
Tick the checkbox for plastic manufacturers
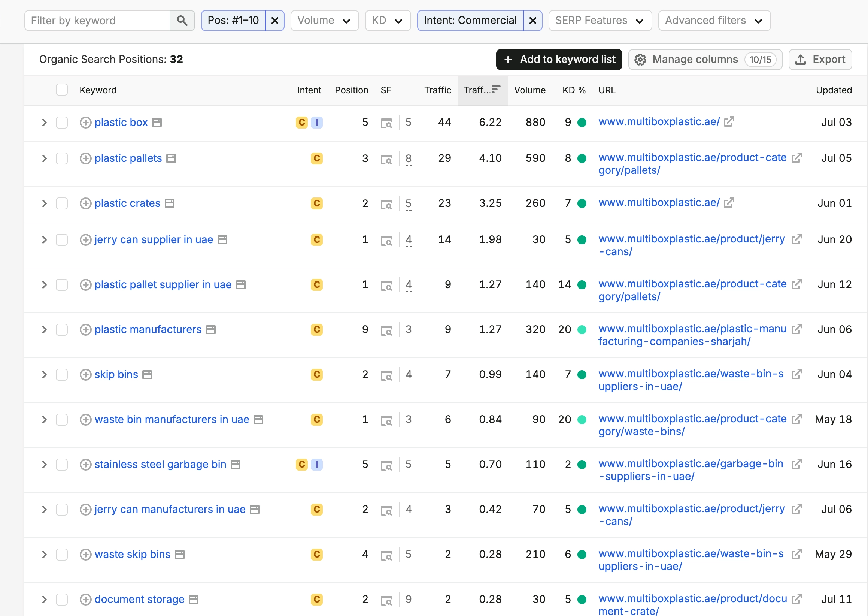point(62,330)
